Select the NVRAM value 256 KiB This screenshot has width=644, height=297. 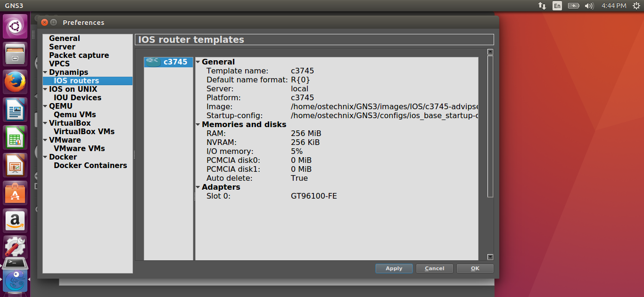[x=305, y=143]
